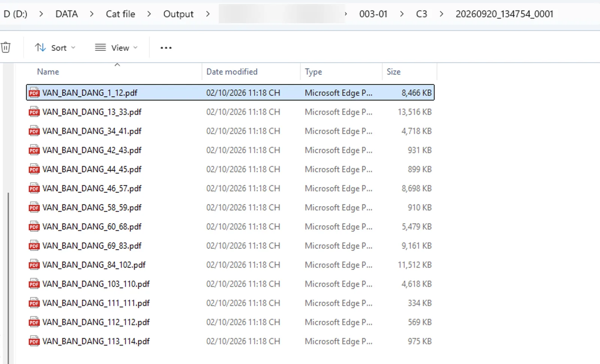Click PDF icon of VAN_BAN_DANG_60_68.pdf
The width and height of the screenshot is (600, 364).
point(34,226)
